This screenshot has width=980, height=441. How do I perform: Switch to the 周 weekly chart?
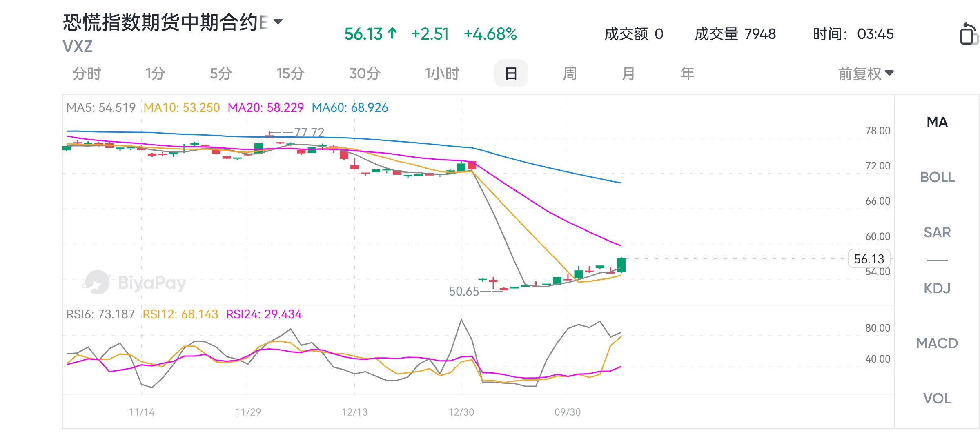(x=570, y=74)
